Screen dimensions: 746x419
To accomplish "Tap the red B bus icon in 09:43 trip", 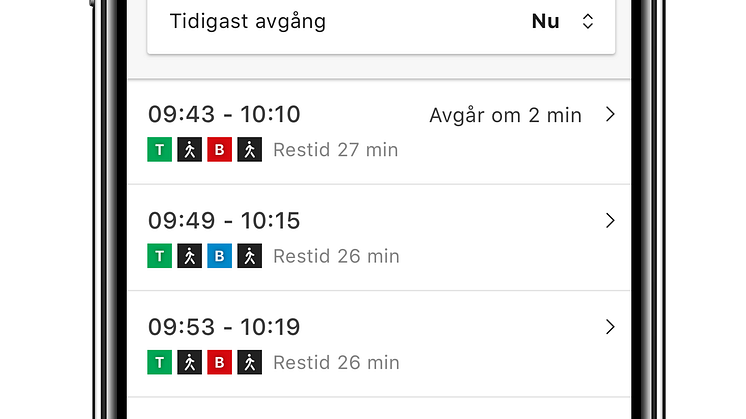I will tap(219, 150).
